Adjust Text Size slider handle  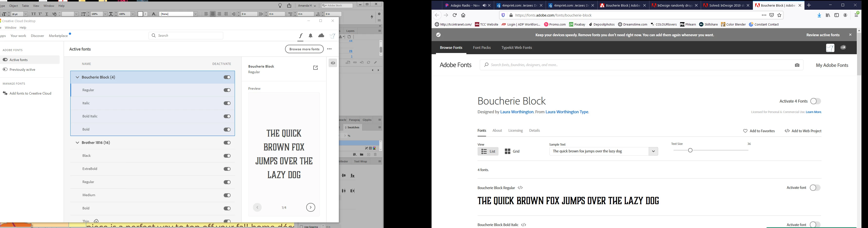click(690, 150)
